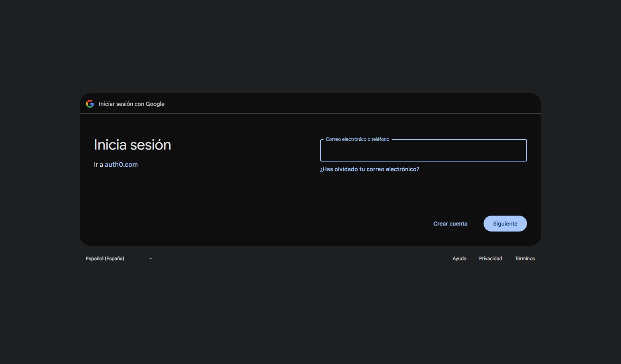Click the language selector dropdown arrow
The width and height of the screenshot is (621, 364).
click(151, 259)
